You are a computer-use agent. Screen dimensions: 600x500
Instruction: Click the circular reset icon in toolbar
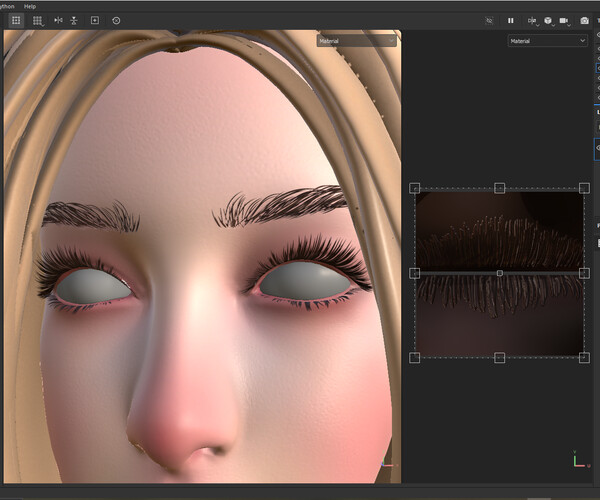pos(116,21)
